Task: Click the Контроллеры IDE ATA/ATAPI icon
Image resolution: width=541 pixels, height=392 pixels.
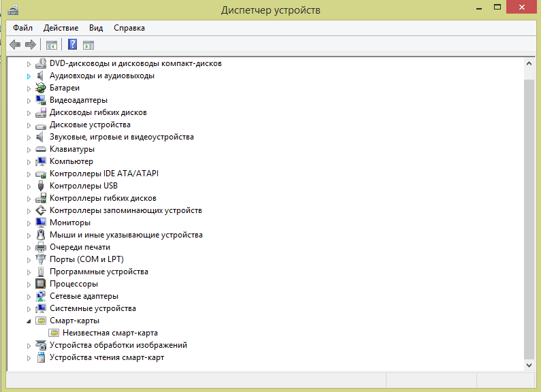Action: tap(41, 174)
